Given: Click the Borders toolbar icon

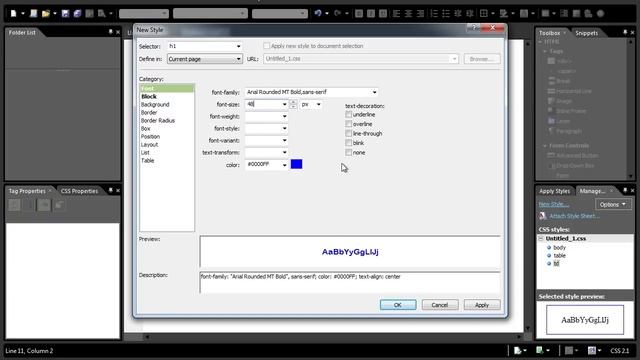Looking at the screenshot, I should point(484,13).
